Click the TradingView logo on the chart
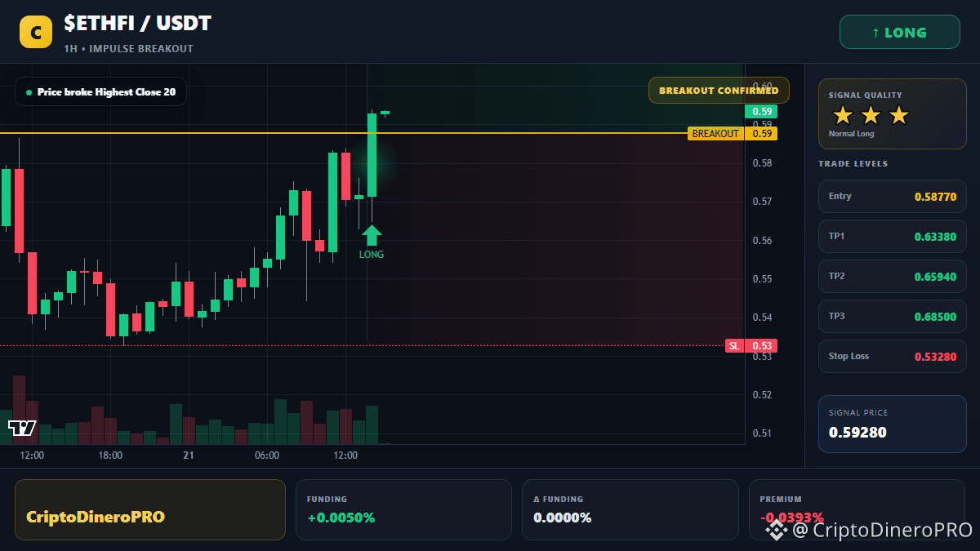Screen dimensions: 980x551 coord(22,428)
